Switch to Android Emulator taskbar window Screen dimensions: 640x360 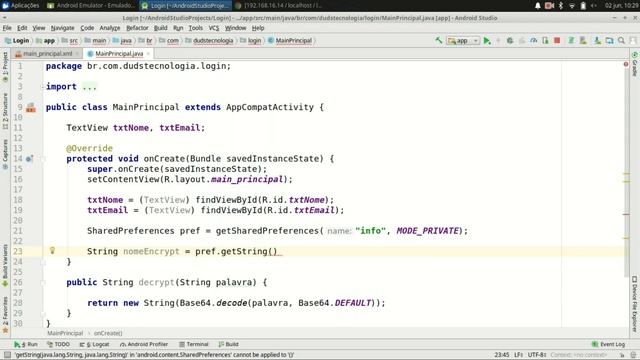tap(91, 5)
